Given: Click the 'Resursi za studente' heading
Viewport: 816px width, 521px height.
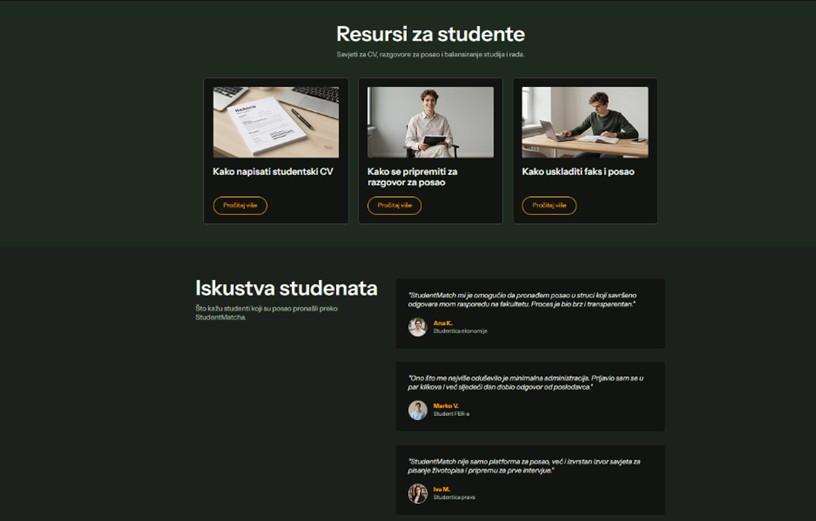Looking at the screenshot, I should pos(430,34).
